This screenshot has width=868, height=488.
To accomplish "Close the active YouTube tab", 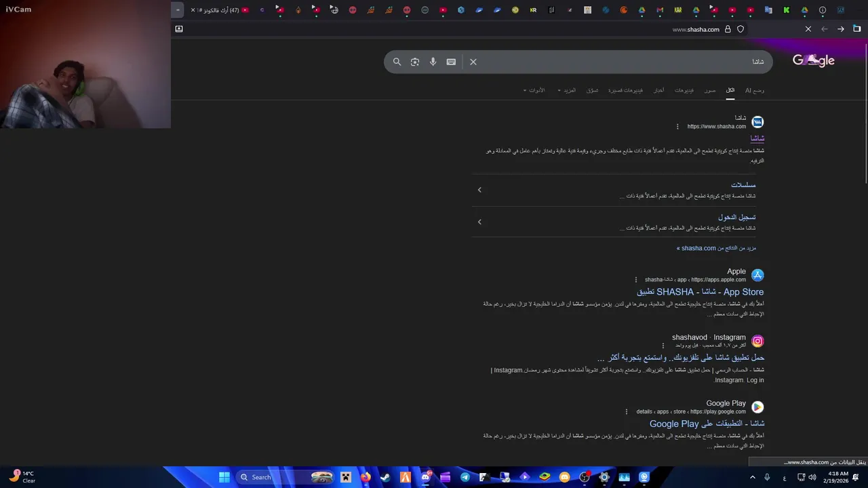I will [x=193, y=10].
